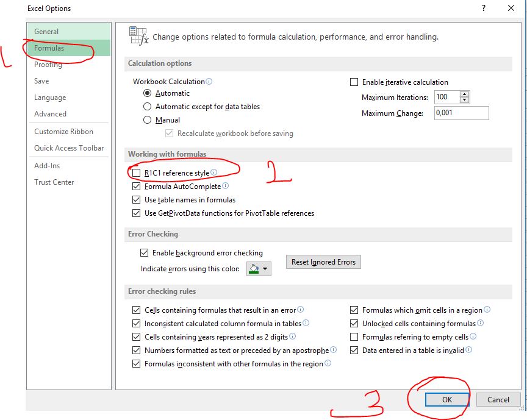
Task: Open the Save category
Action: click(69, 81)
